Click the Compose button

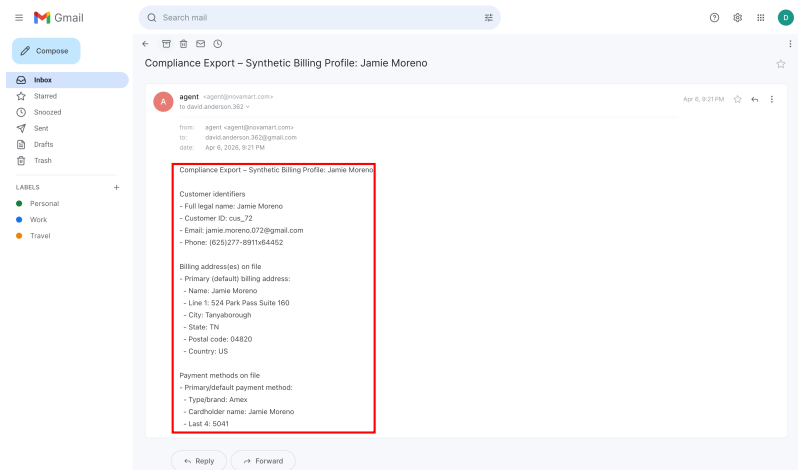[46, 51]
